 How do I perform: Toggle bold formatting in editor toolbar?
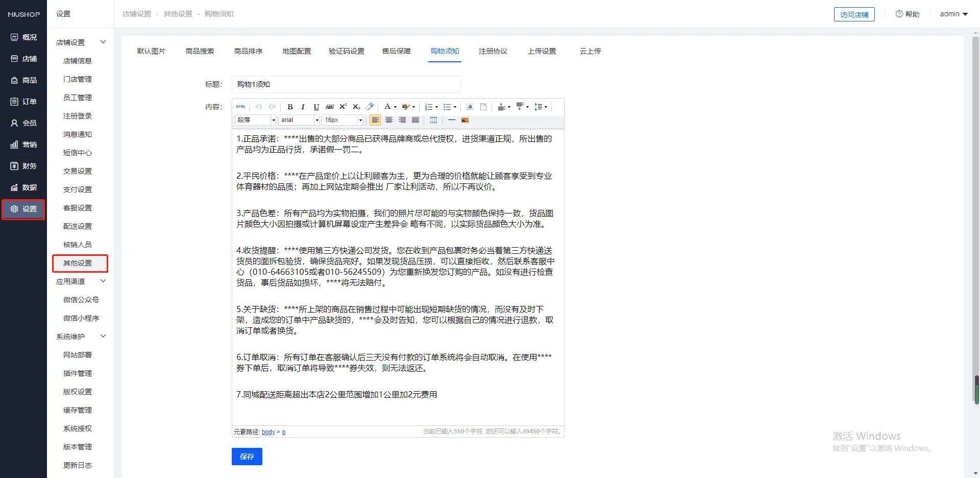290,107
